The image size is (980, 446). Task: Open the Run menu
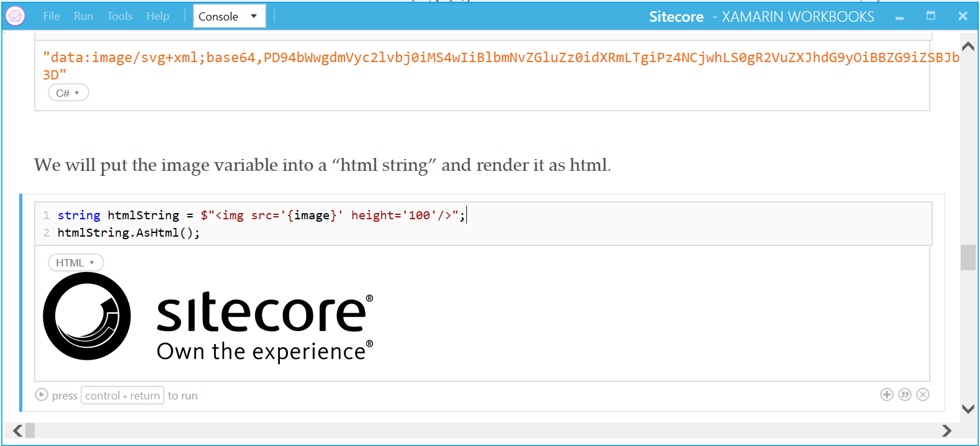(x=83, y=16)
